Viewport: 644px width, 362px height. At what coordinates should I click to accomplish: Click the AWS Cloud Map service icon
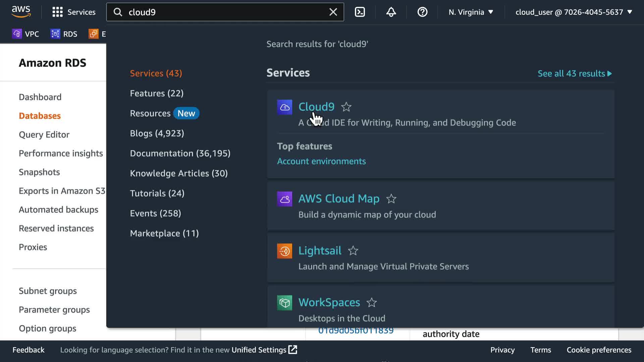(x=284, y=199)
